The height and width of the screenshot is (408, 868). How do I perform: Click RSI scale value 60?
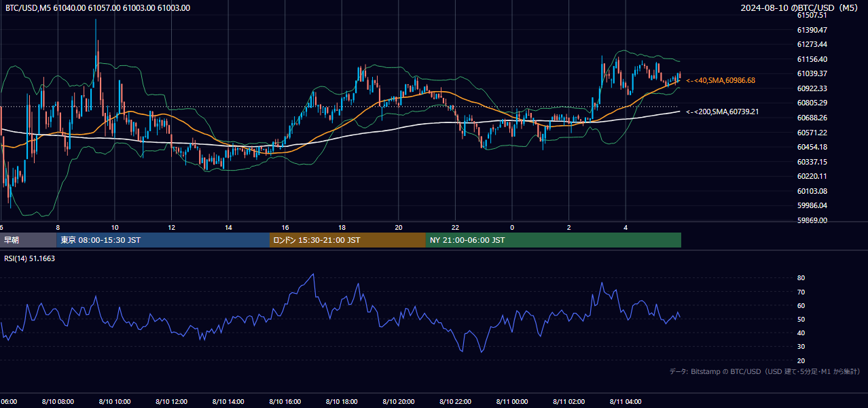[x=801, y=305]
